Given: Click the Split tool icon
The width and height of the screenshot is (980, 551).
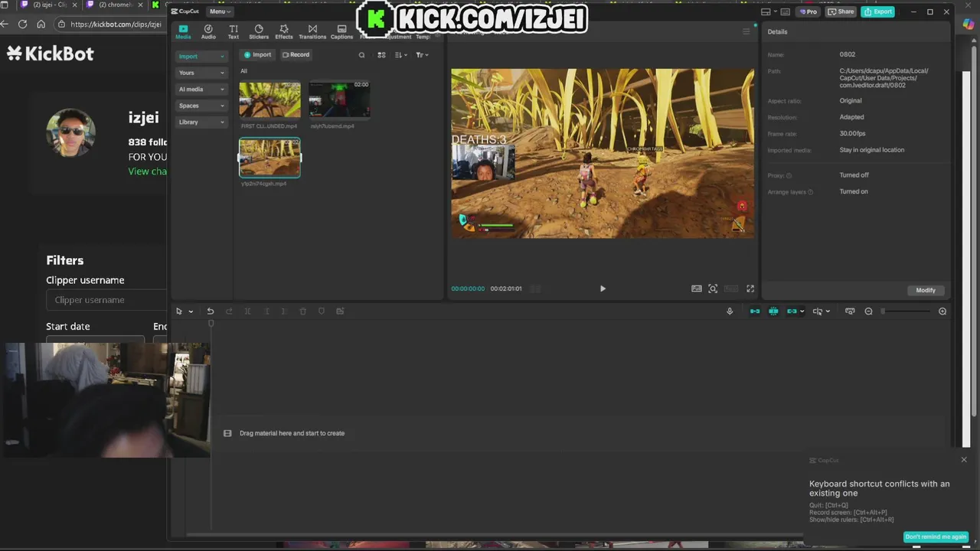Looking at the screenshot, I should (x=247, y=311).
